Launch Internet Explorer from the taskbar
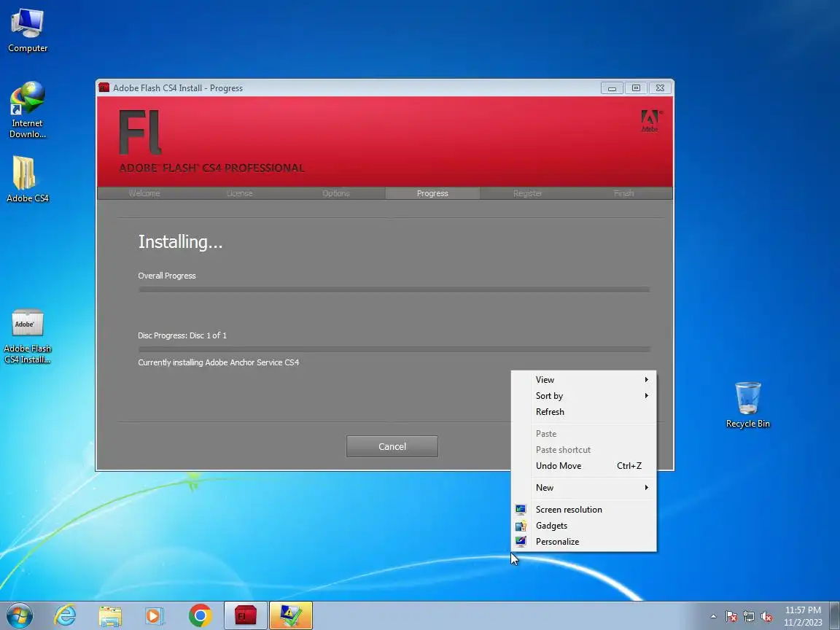 pyautogui.click(x=66, y=615)
